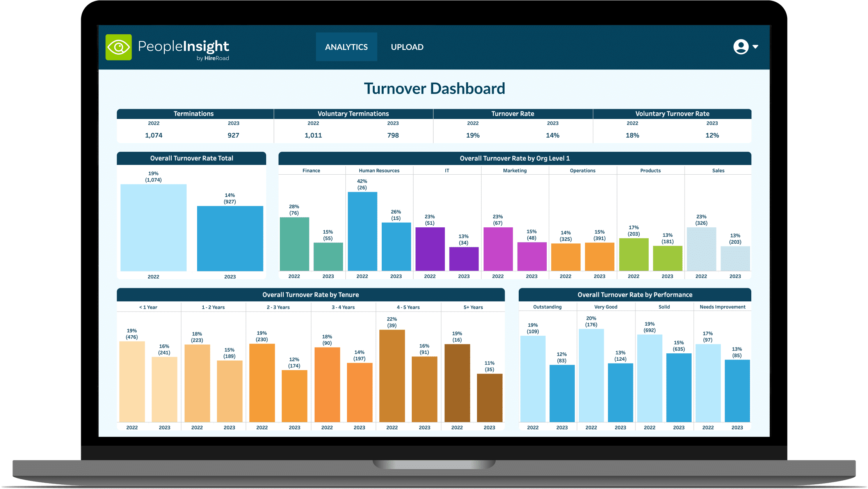This screenshot has width=868, height=489.
Task: Click the Sales 2023 bar labeled (203)
Action: [735, 259]
